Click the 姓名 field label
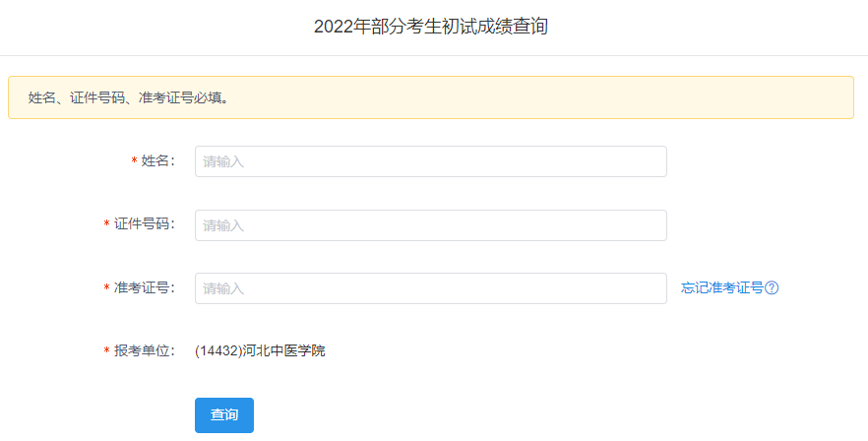868x441 pixels. [x=157, y=161]
